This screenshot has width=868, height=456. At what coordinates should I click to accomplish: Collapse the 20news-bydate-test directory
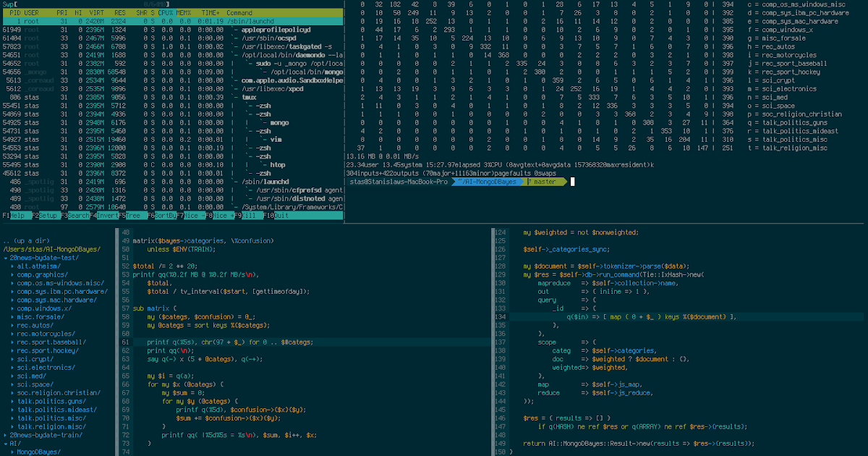[45, 257]
